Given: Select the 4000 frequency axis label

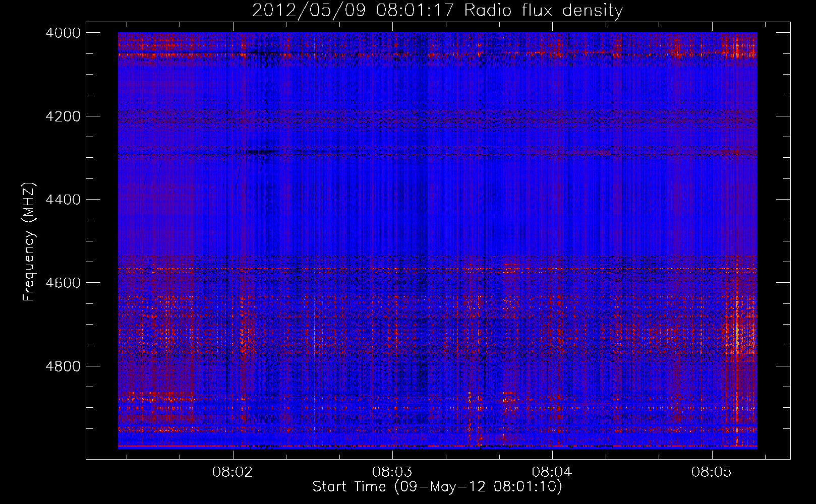Looking at the screenshot, I should pyautogui.click(x=63, y=33).
